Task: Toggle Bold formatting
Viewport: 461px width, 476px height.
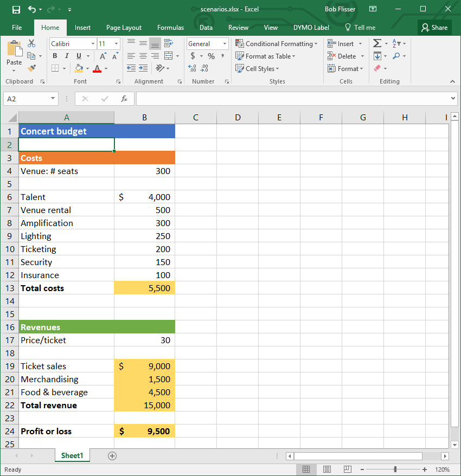Action: [55, 56]
